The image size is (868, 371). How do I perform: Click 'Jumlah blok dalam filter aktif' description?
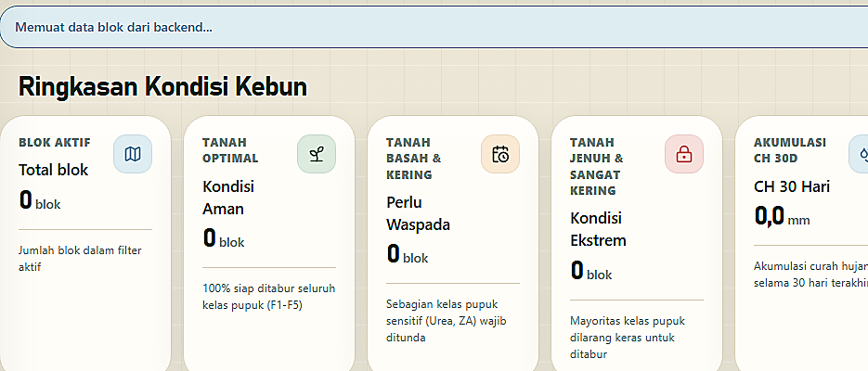80,259
